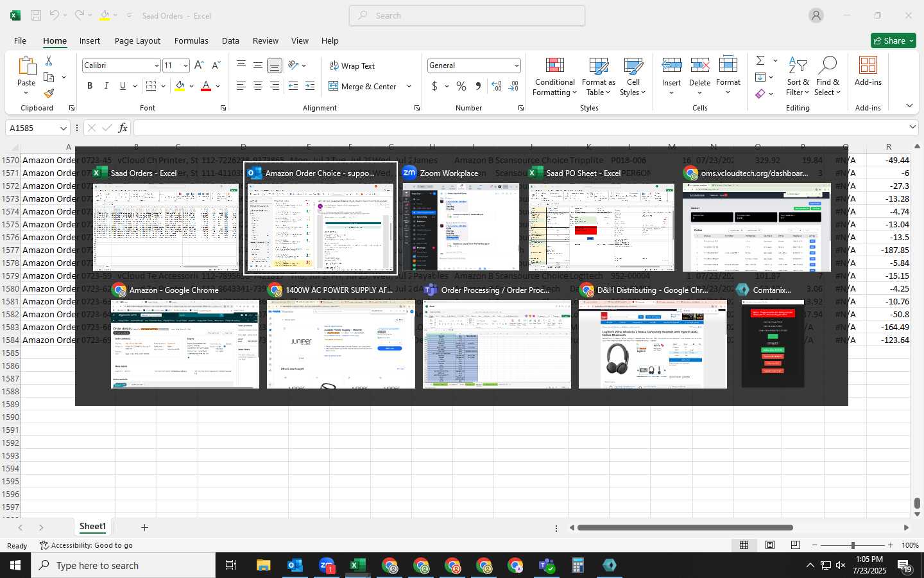The image size is (924, 578).
Task: Select Normal view icon in status bar
Action: coord(744,545)
